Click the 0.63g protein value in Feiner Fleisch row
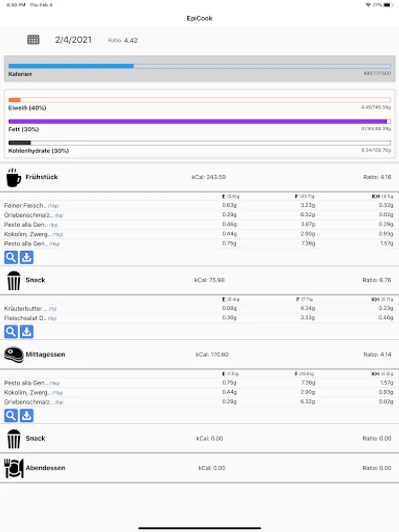399x532 pixels. click(229, 205)
